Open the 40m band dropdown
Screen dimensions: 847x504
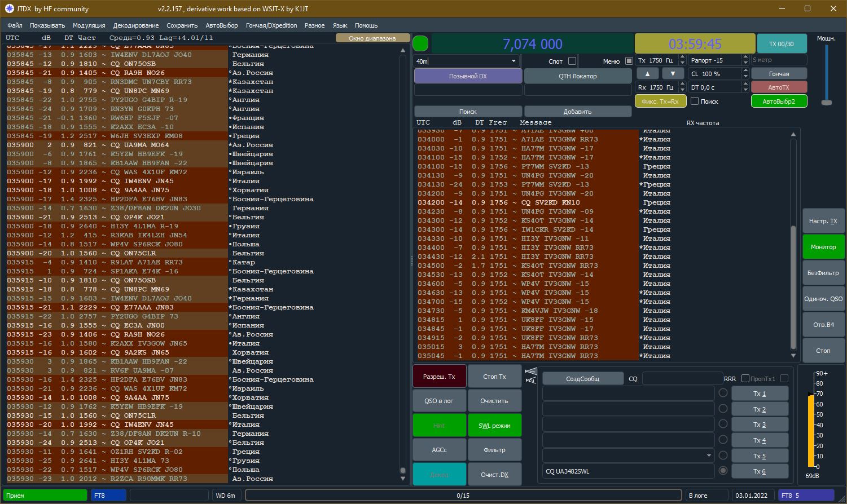[514, 61]
